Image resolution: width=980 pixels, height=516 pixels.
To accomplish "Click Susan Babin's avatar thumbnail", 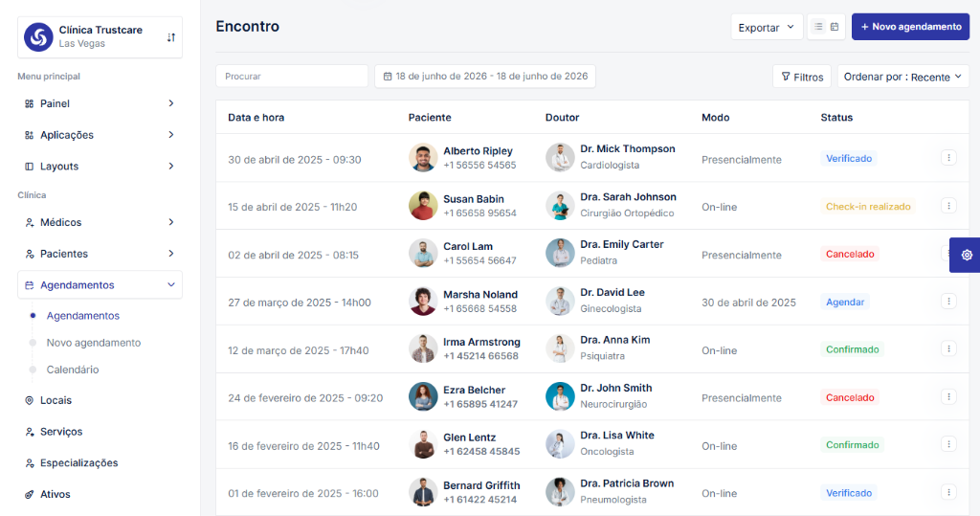I will 423,206.
